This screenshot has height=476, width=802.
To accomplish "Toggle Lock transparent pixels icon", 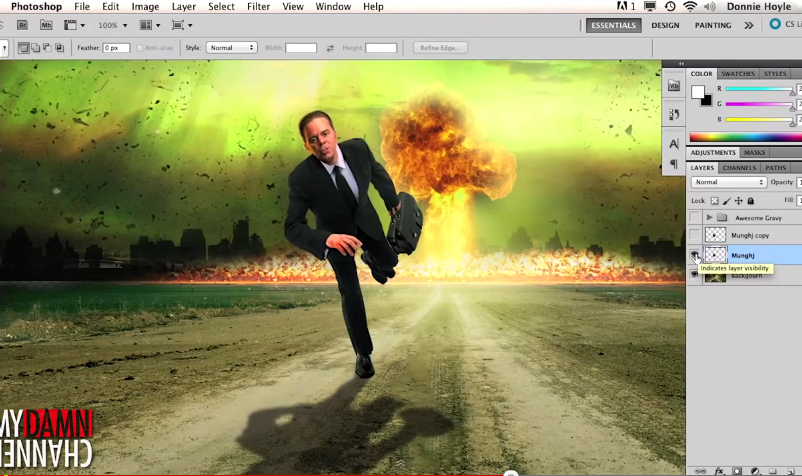I will (x=715, y=201).
